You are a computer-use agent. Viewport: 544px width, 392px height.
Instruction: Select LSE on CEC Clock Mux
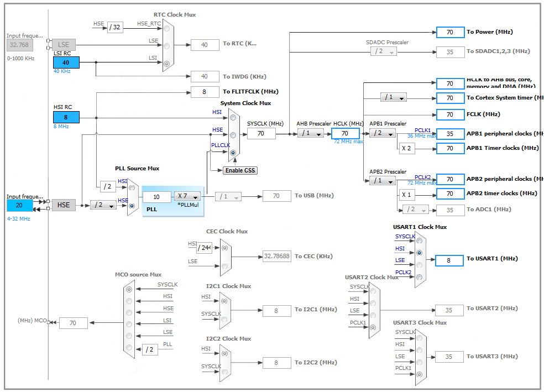tap(225, 266)
